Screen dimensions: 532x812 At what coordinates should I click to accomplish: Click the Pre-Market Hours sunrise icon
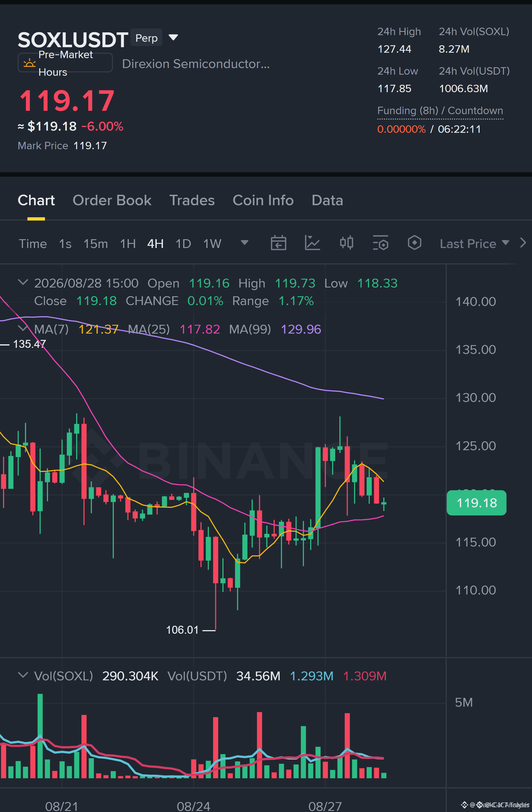coord(29,63)
